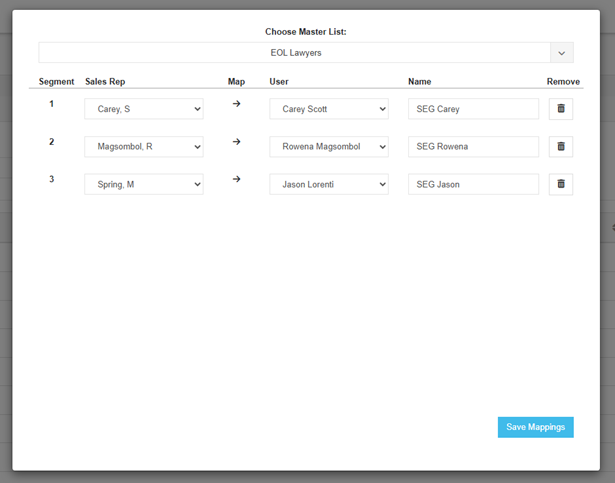This screenshot has width=615, height=483.
Task: Click the map arrow in segment 2
Action: coord(236,142)
